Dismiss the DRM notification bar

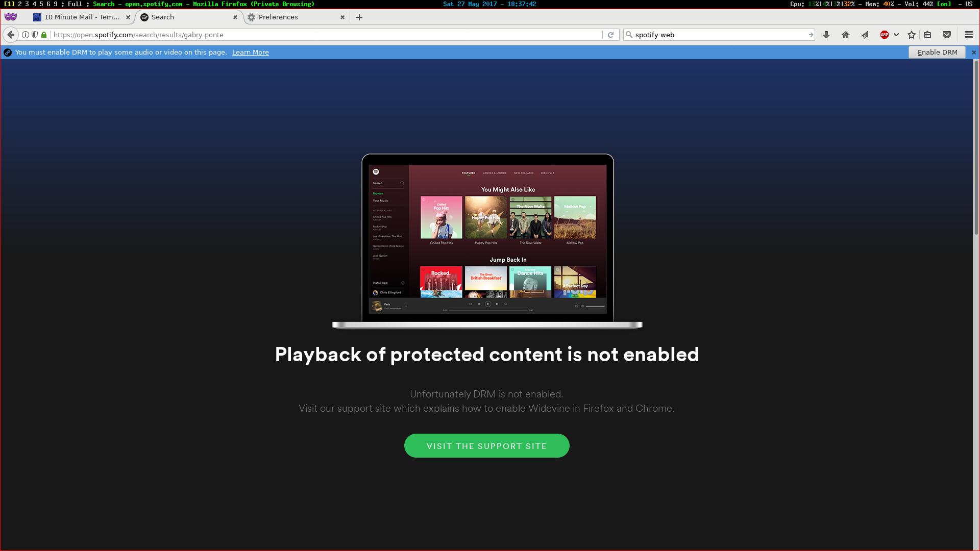tap(973, 52)
